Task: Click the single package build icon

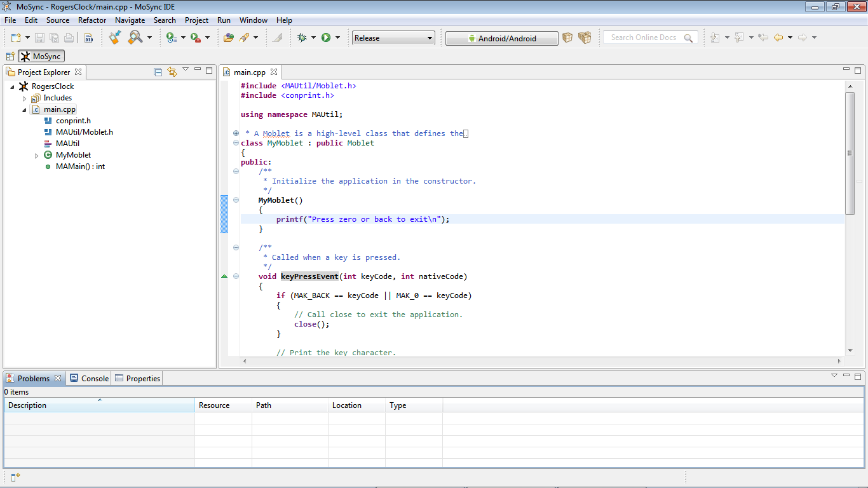Action: tap(567, 38)
